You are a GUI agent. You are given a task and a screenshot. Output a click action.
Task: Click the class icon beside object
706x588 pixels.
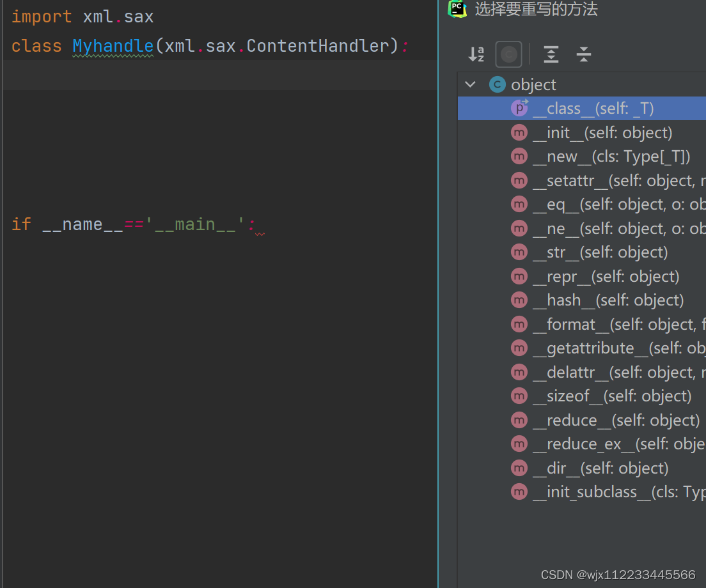click(498, 84)
